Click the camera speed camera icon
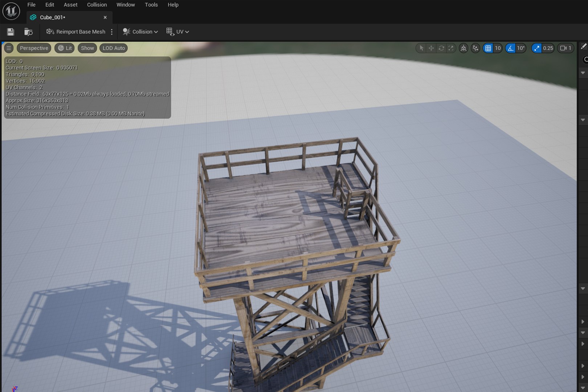The image size is (588, 392). (563, 48)
